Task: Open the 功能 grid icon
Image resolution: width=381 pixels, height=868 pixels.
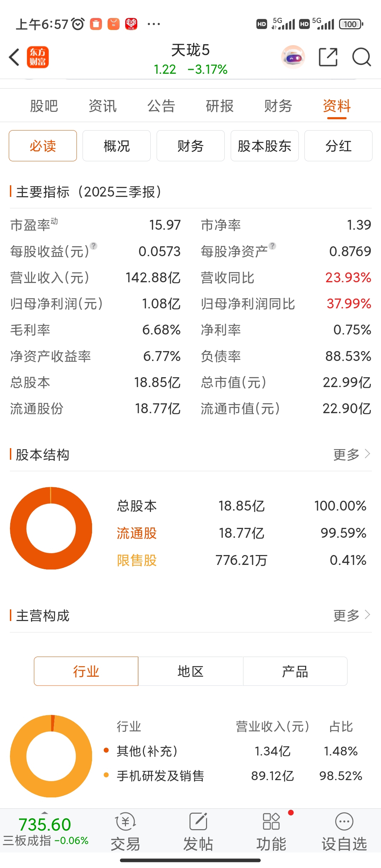Action: click(271, 831)
